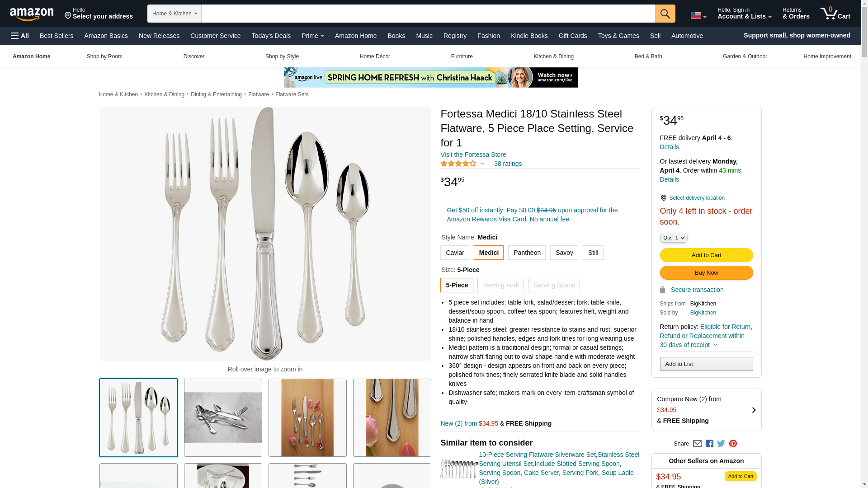Screen dimensions: 868x488
Task: Share product via email icon
Action: pyautogui.click(x=697, y=444)
